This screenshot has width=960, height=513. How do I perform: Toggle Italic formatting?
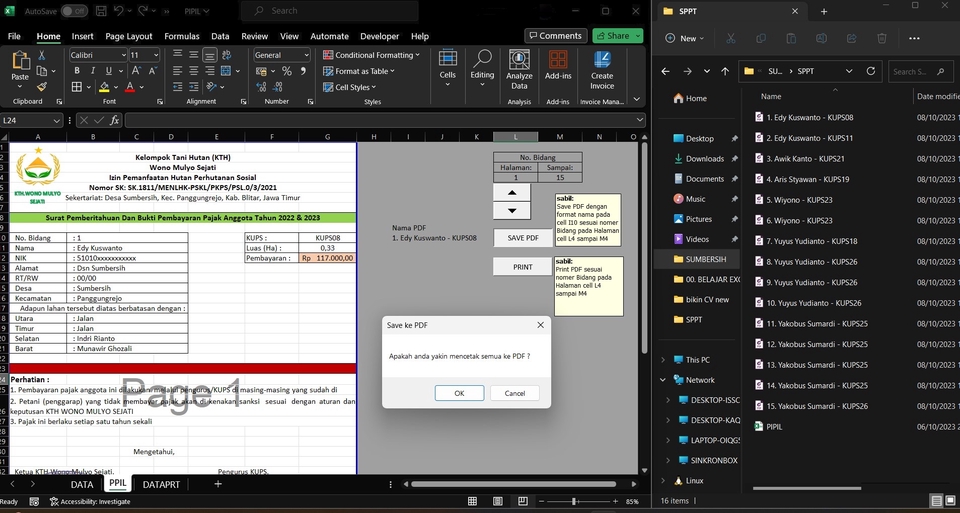(x=92, y=71)
